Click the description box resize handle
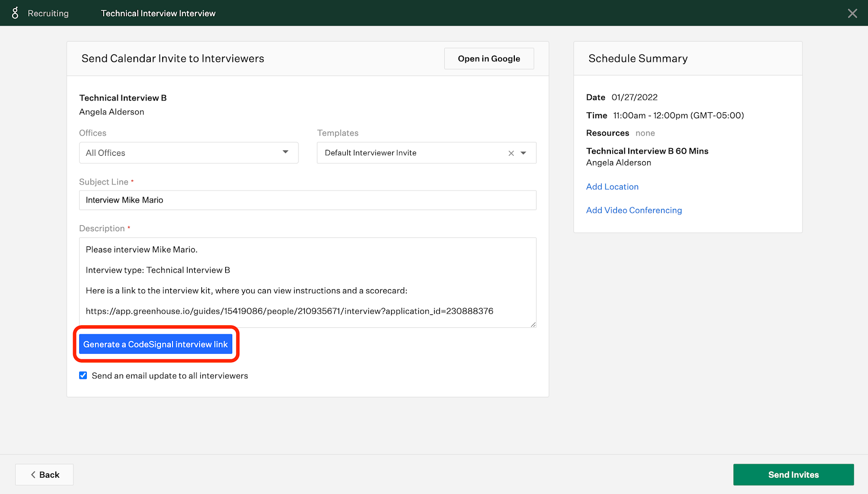868x494 pixels. 533,325
